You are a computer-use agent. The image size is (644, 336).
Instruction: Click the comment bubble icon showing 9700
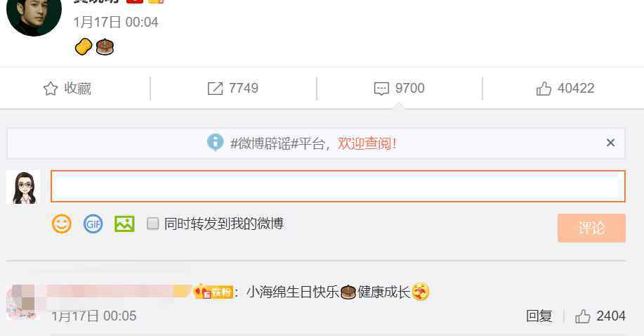pos(381,89)
